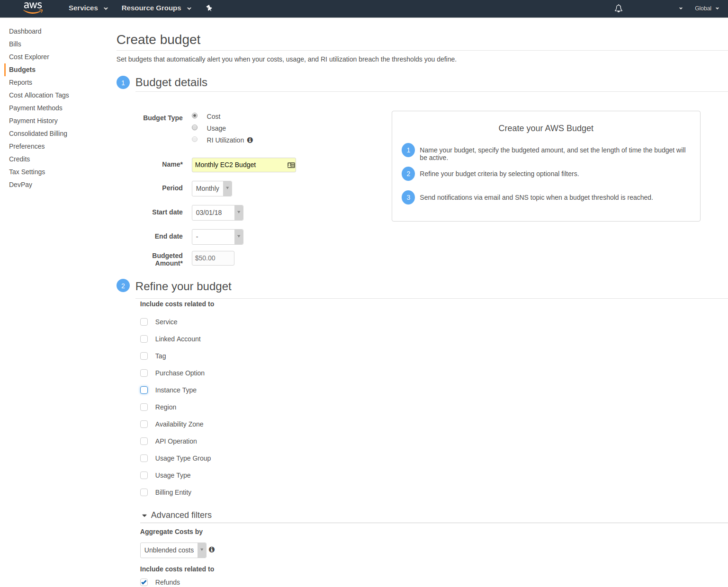
Task: Click the Budgeted Amount input field
Action: 213,258
